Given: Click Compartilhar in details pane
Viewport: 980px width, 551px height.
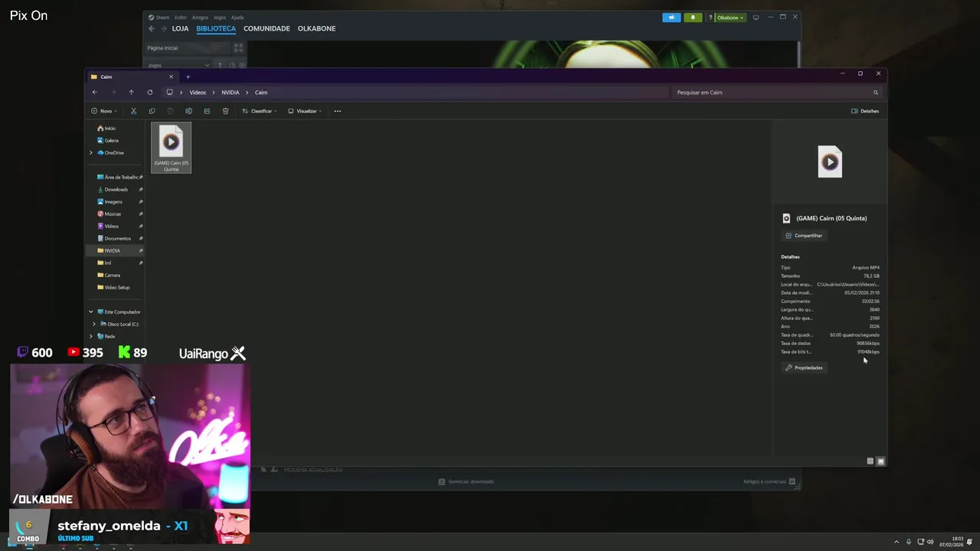Looking at the screenshot, I should tap(804, 236).
